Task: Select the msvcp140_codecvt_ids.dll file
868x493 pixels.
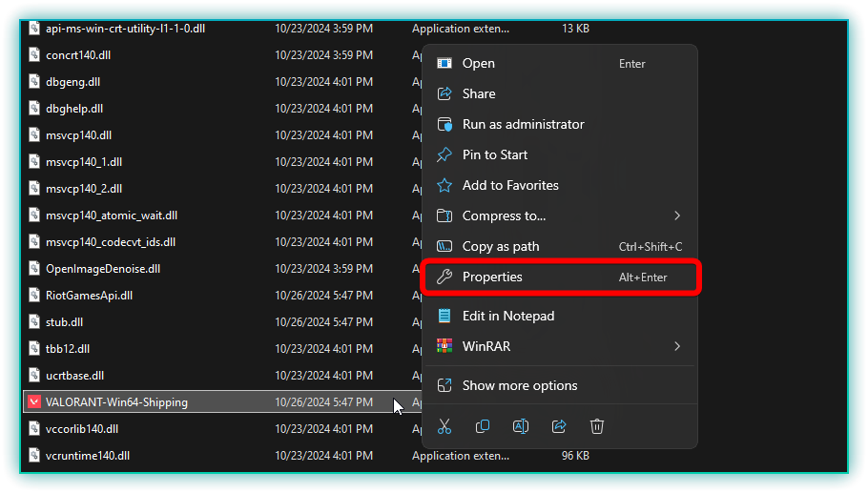Action: click(x=110, y=242)
